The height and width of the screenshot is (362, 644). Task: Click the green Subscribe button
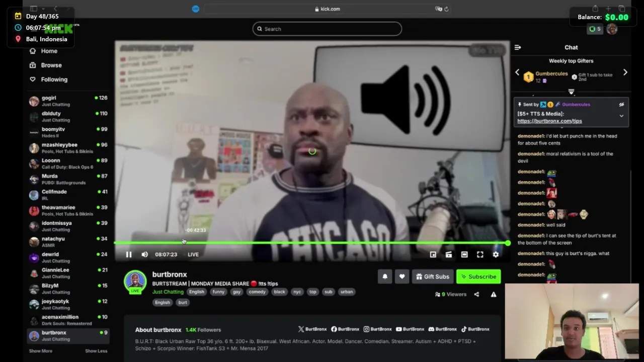tap(478, 277)
